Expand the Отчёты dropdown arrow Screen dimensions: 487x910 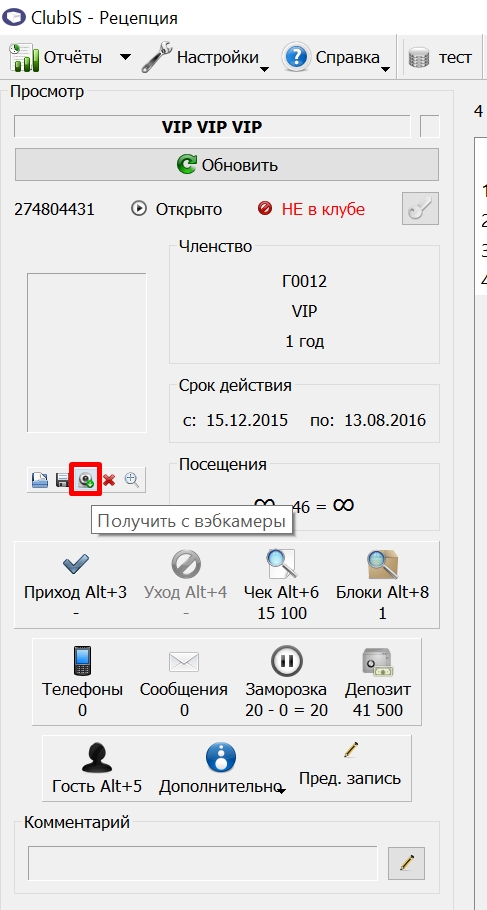coord(125,57)
